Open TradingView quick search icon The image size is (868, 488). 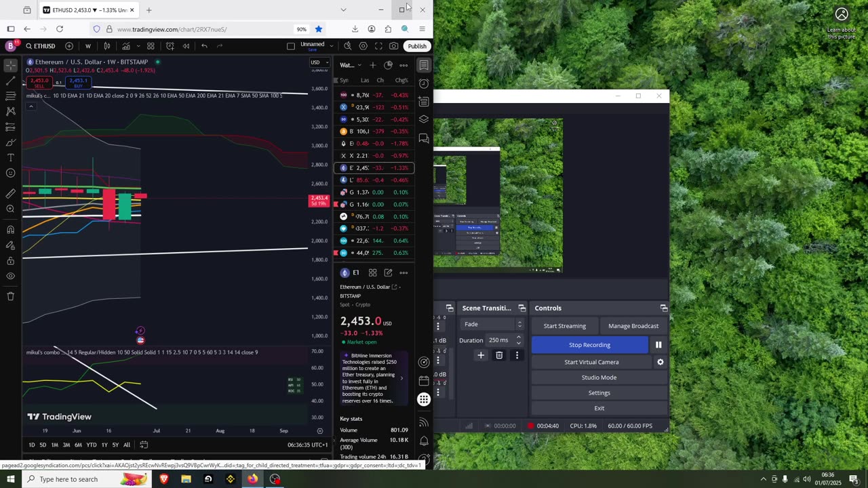(347, 46)
